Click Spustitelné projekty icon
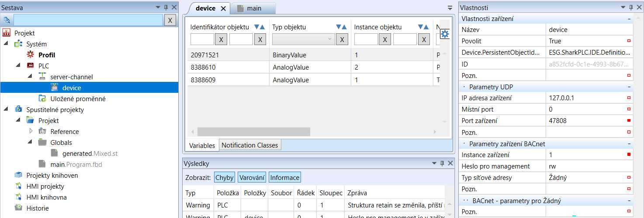The height and width of the screenshot is (218, 644). (x=18, y=110)
